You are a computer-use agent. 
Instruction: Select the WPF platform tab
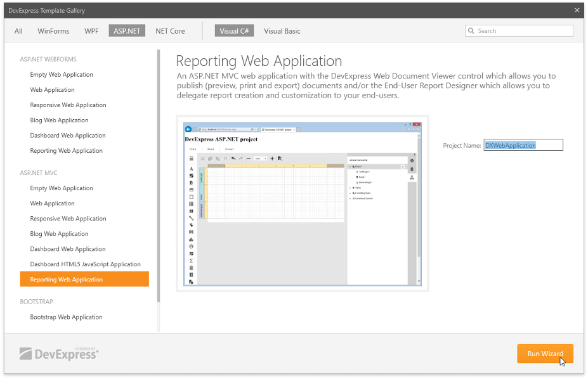[91, 31]
